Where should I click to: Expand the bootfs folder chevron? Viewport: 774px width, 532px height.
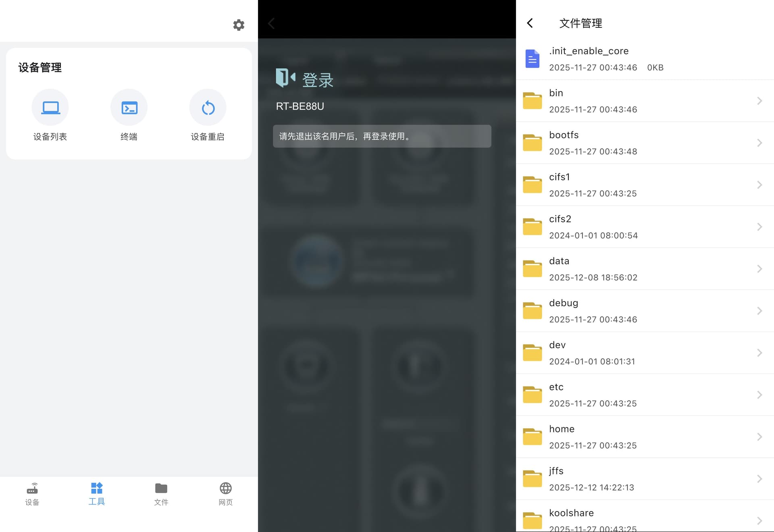click(x=759, y=143)
